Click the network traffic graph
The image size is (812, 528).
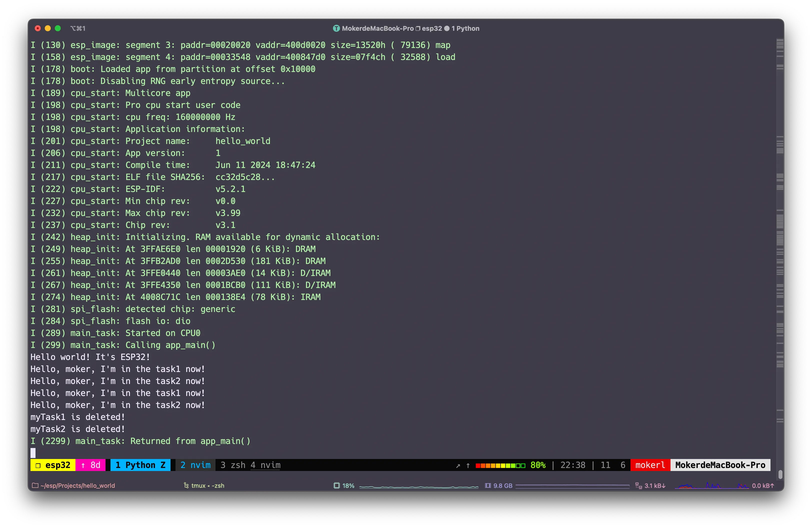(x=712, y=485)
